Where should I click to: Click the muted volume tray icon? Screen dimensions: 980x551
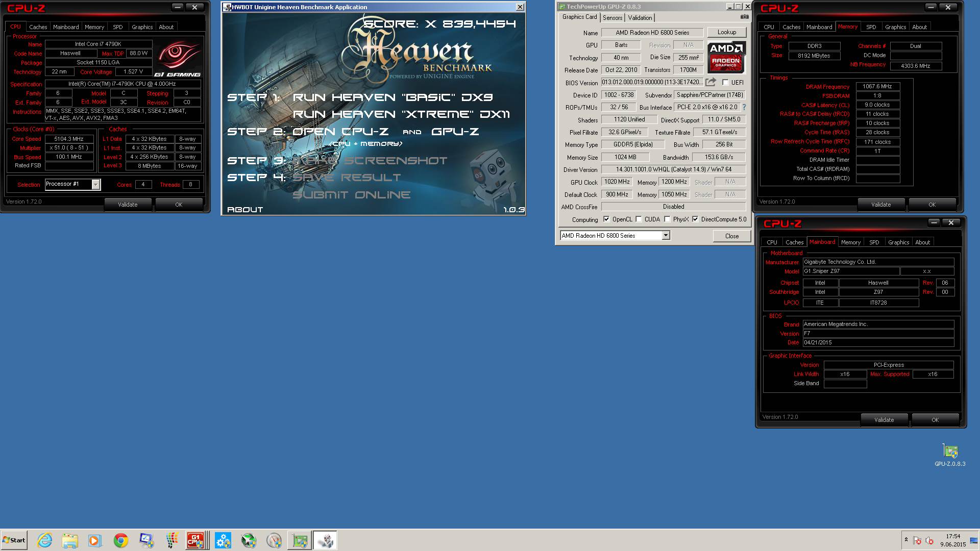click(929, 540)
